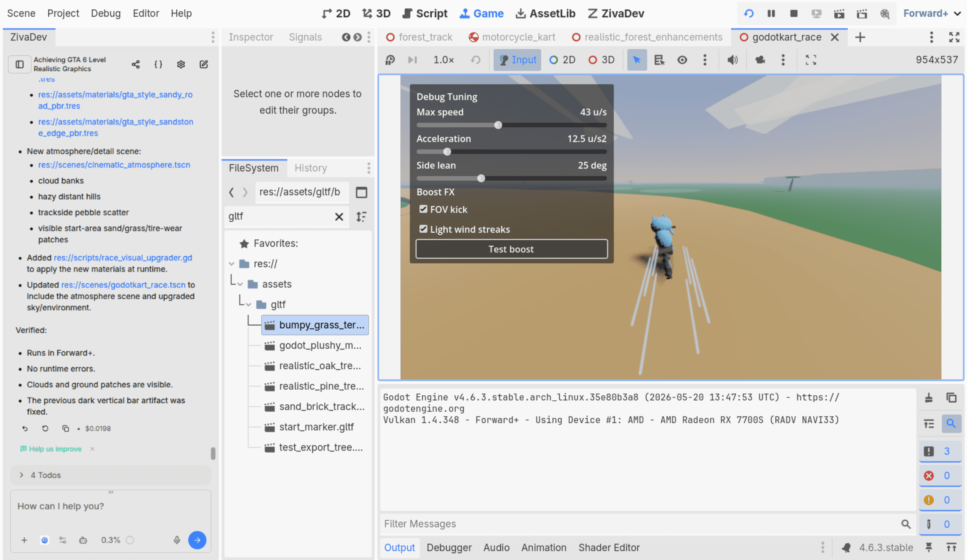Open the Project menu

point(63,14)
